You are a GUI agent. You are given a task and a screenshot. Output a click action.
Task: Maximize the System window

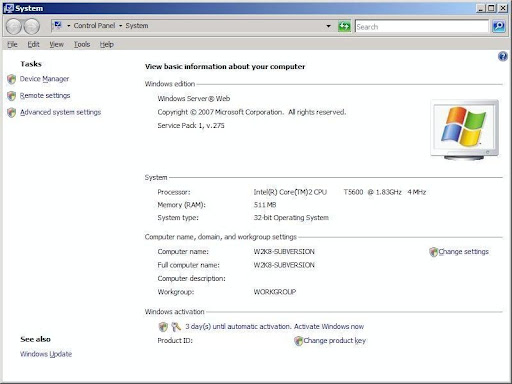tap(491, 8)
